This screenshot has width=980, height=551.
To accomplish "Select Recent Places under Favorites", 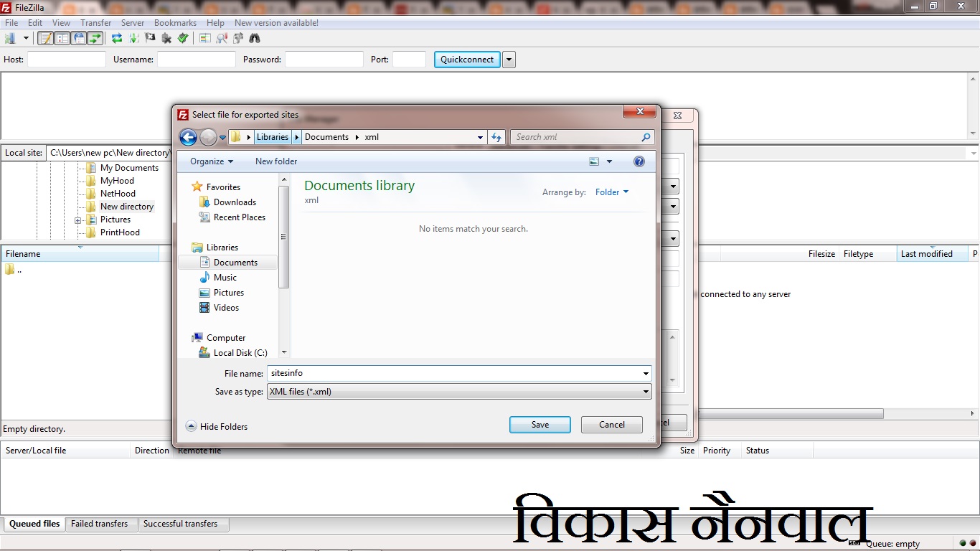I will [x=232, y=217].
